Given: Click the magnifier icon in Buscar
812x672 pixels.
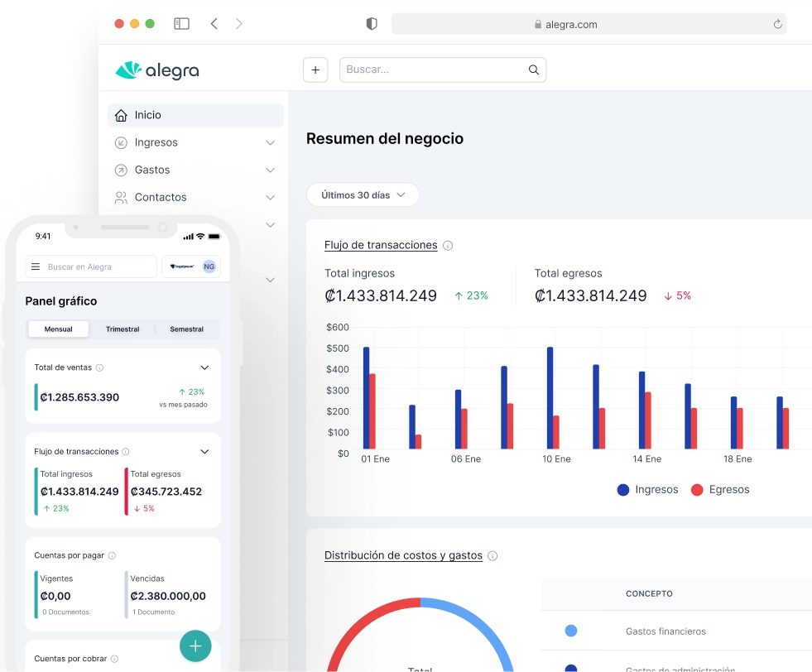Looking at the screenshot, I should pos(533,70).
